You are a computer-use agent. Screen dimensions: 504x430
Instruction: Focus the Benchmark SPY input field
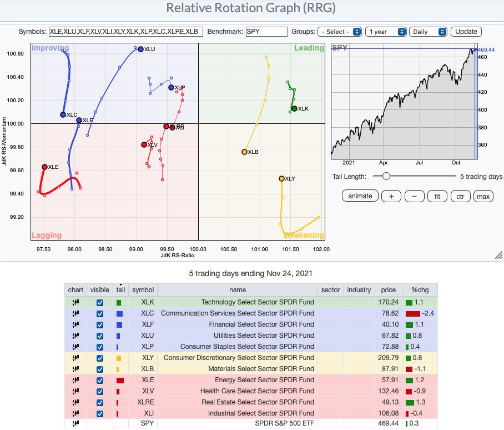point(266,32)
